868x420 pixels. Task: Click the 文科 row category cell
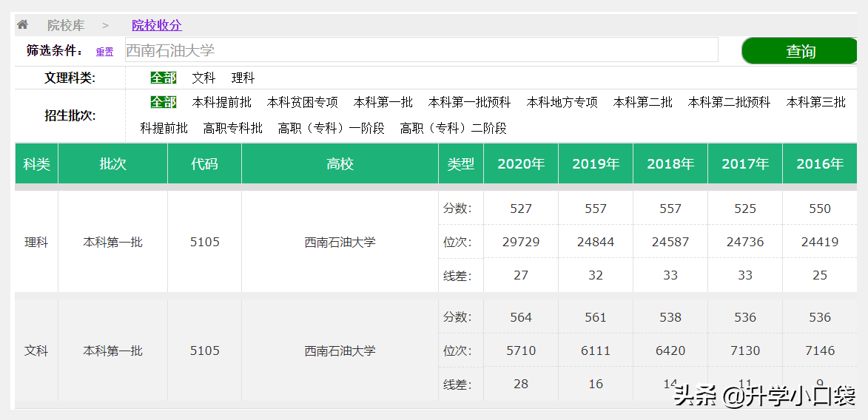[36, 350]
